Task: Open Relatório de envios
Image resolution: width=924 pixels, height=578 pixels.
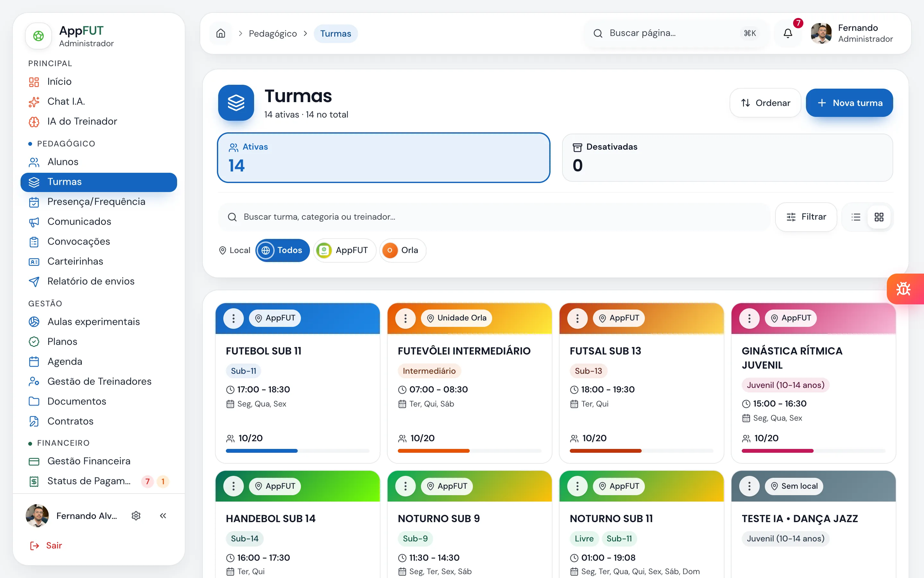Action: tap(98, 281)
